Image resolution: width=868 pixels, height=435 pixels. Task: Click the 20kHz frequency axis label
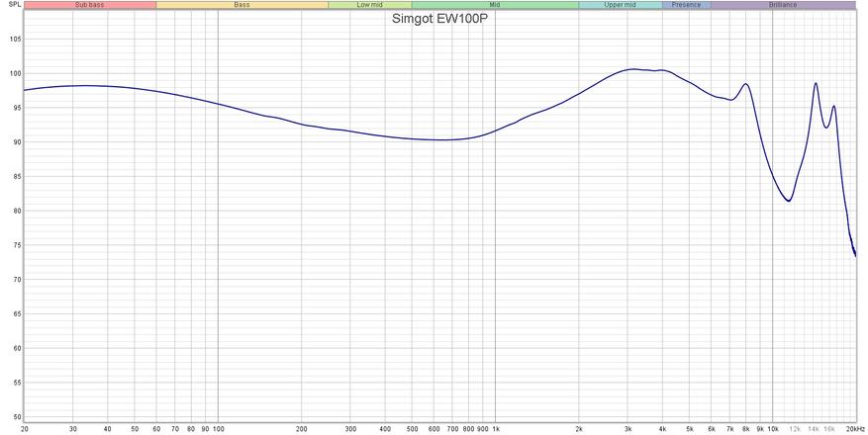(855, 429)
